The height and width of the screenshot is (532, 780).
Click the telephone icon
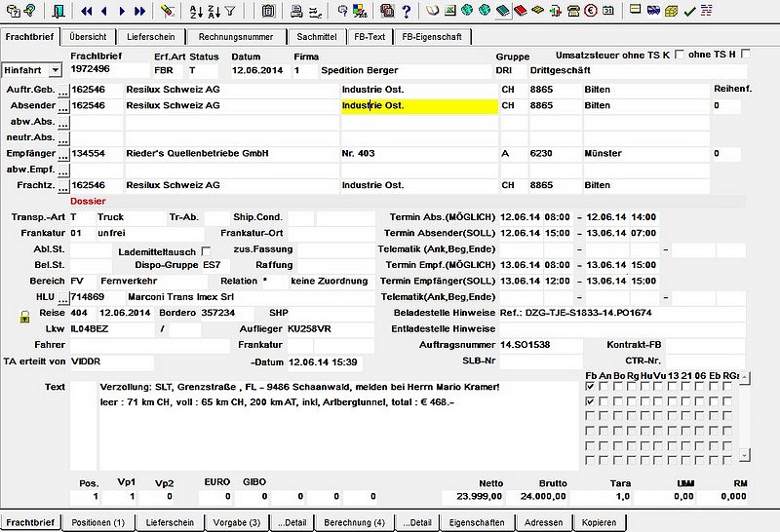(573, 10)
